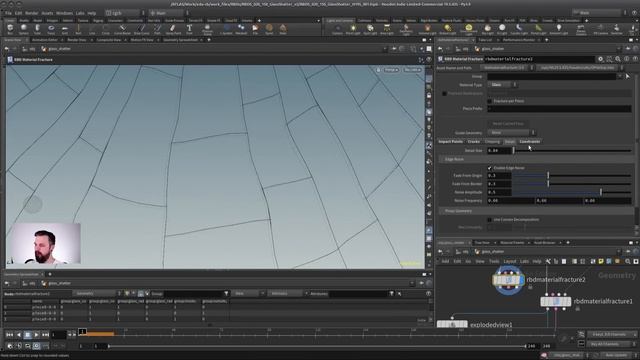
Task: Click the play forward button
Action: pyautogui.click(x=36, y=335)
